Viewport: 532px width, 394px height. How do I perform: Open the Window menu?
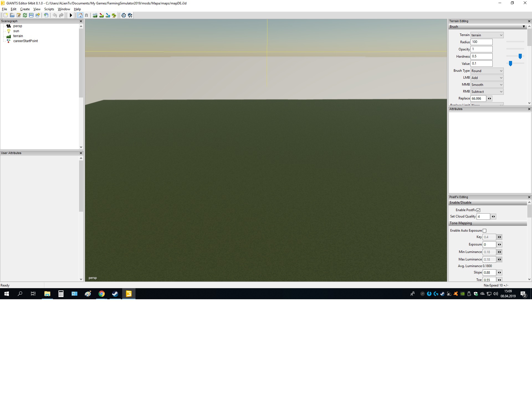[x=64, y=9]
